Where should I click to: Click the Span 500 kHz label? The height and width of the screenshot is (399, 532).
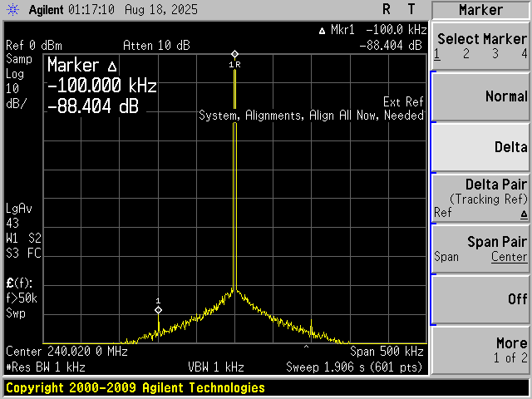tap(387, 351)
